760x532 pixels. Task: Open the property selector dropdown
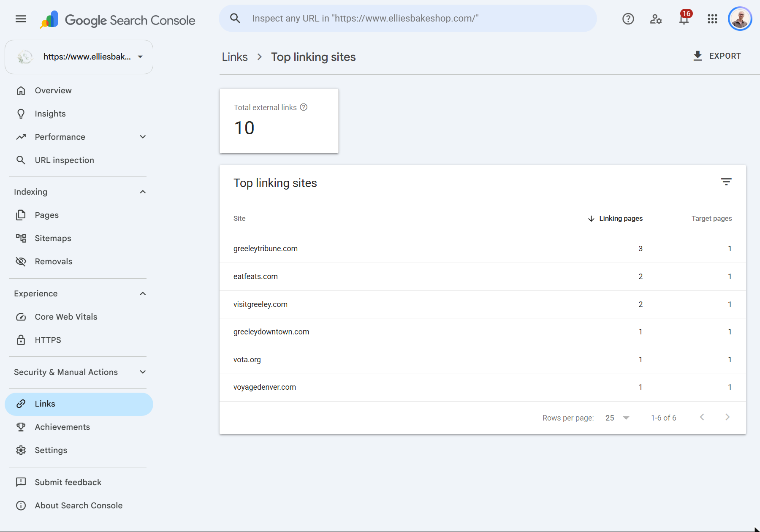79,57
